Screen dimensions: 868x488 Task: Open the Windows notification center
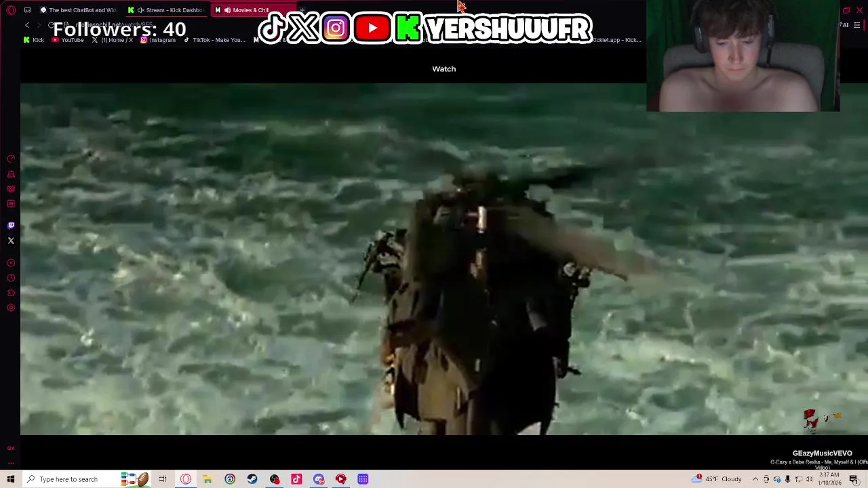point(854,479)
